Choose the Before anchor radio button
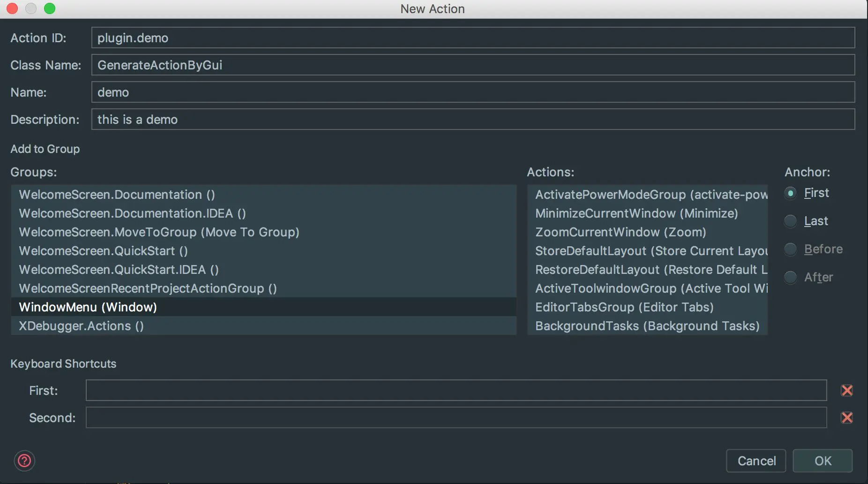 791,249
